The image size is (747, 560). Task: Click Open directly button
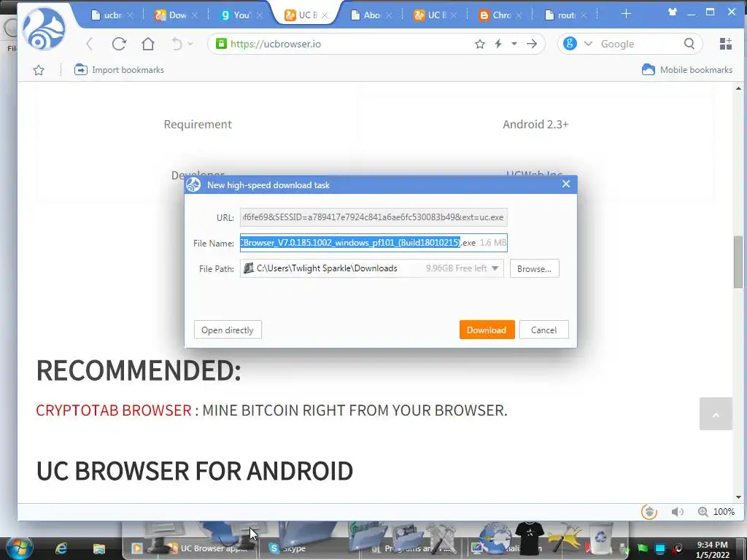click(228, 330)
